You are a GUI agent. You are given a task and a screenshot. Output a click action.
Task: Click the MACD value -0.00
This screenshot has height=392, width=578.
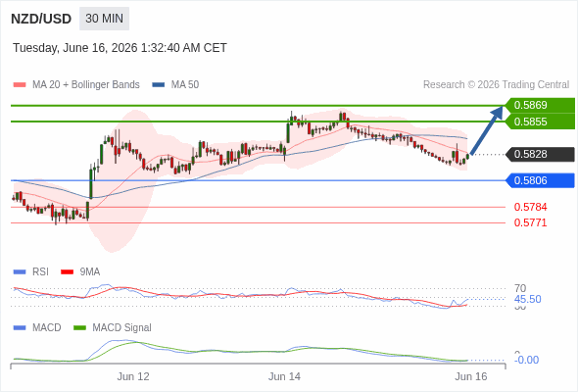pos(526,360)
